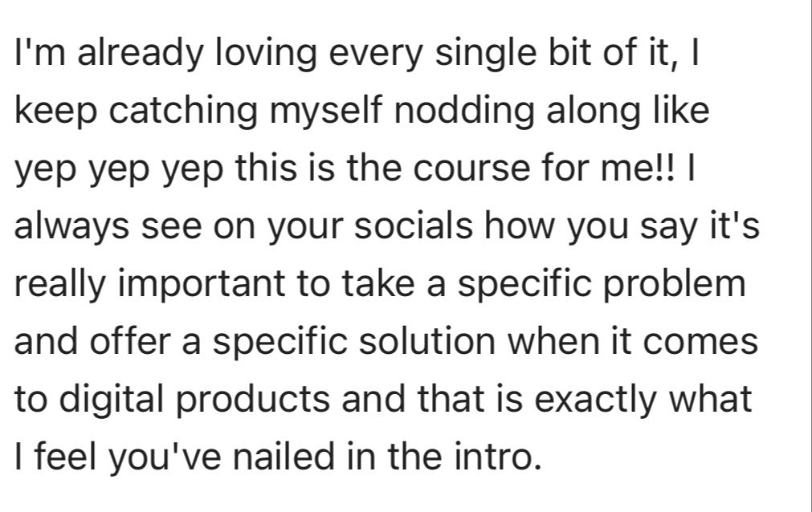The width and height of the screenshot is (812, 512).
Task: Click the word 'always' starting fourth line
Action: click(71, 228)
